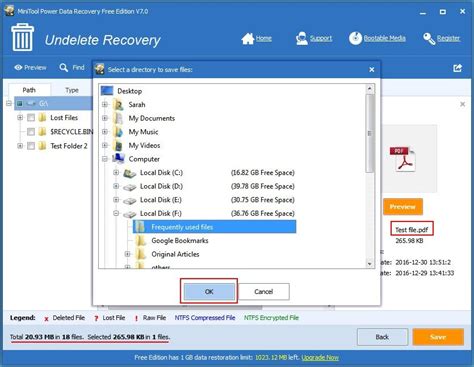
Task: Open the Home link
Action: coord(264,38)
